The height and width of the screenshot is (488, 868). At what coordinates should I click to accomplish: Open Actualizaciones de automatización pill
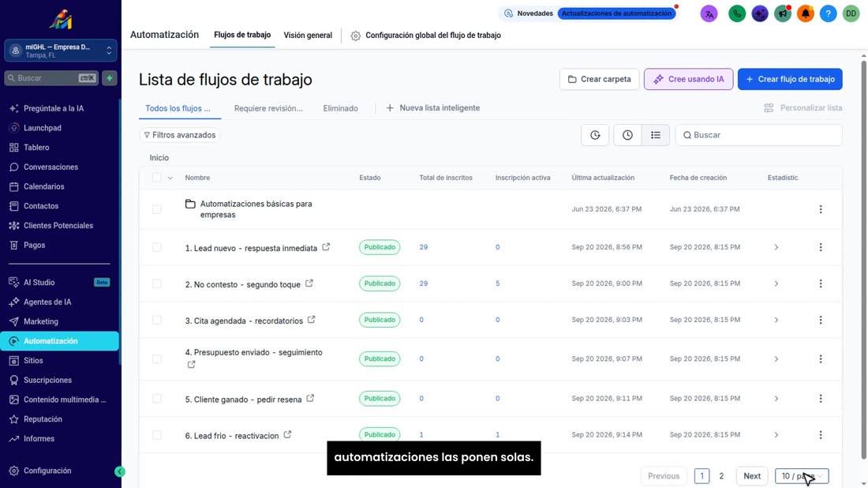coord(617,13)
